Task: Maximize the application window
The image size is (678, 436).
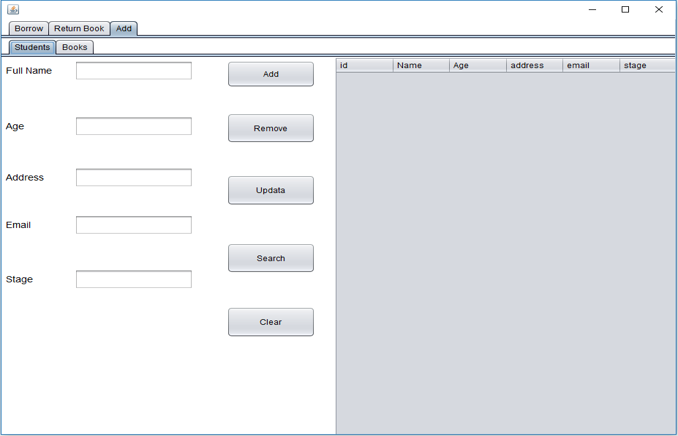Action: coord(625,10)
